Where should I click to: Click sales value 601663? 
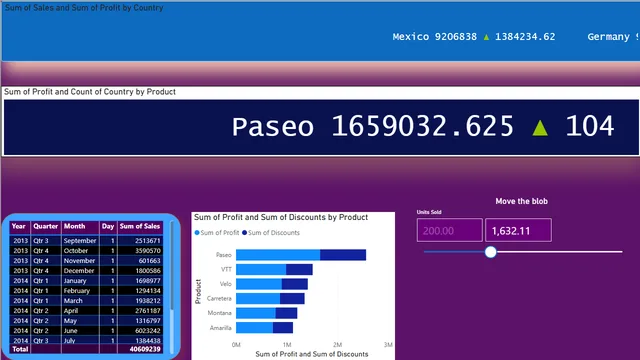(x=149, y=261)
